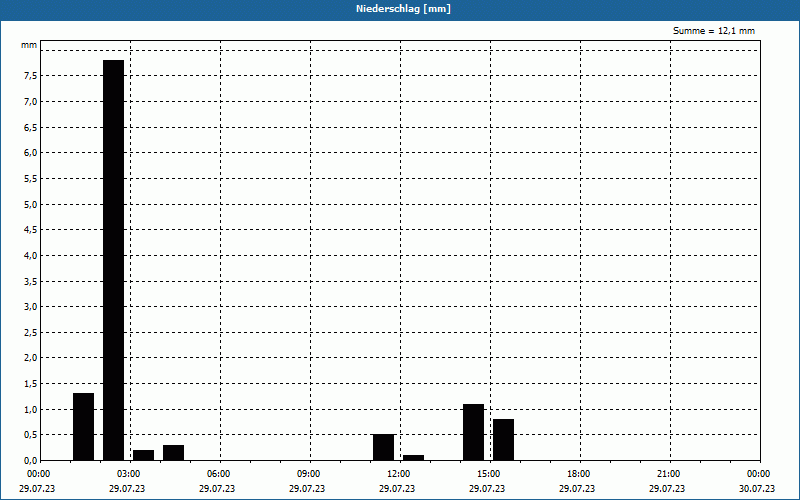The height and width of the screenshot is (500, 800).
Task: Click the mm unit label on y-axis
Action: tap(29, 45)
